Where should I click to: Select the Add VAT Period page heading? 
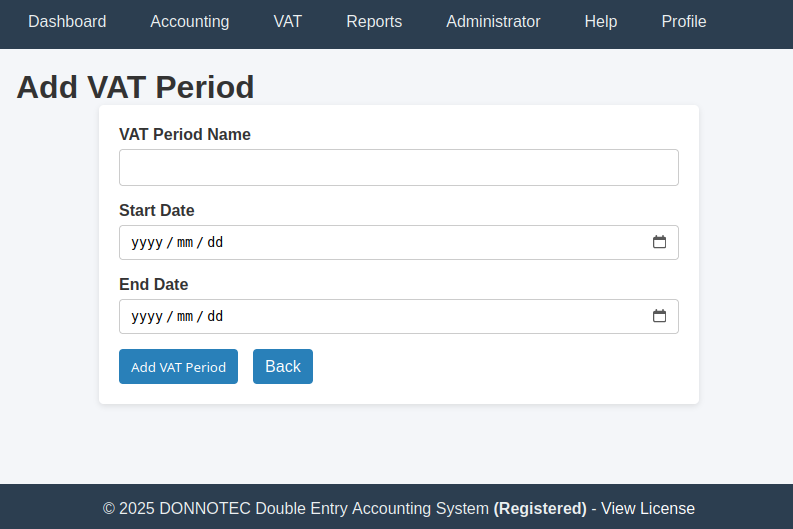(136, 87)
